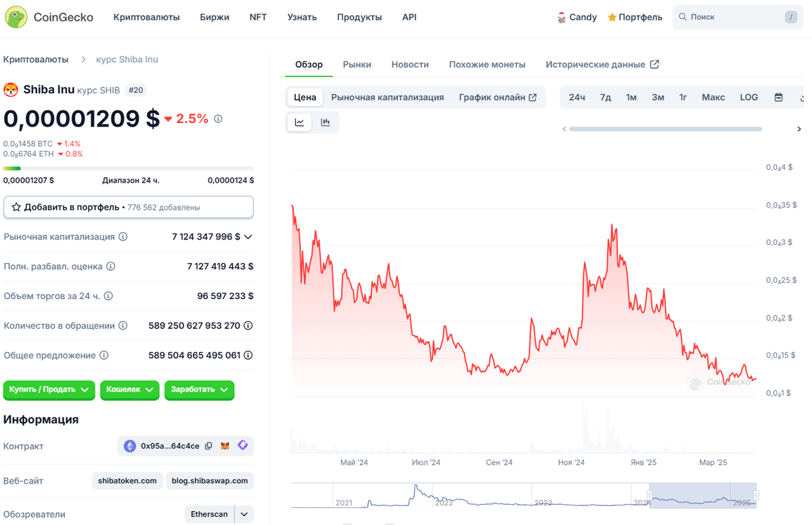Go to Криптовалюты breadcrumb link

pyautogui.click(x=36, y=60)
